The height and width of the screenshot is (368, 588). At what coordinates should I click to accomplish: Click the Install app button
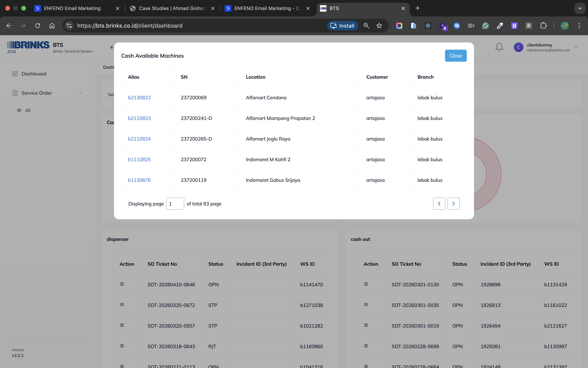click(x=342, y=26)
